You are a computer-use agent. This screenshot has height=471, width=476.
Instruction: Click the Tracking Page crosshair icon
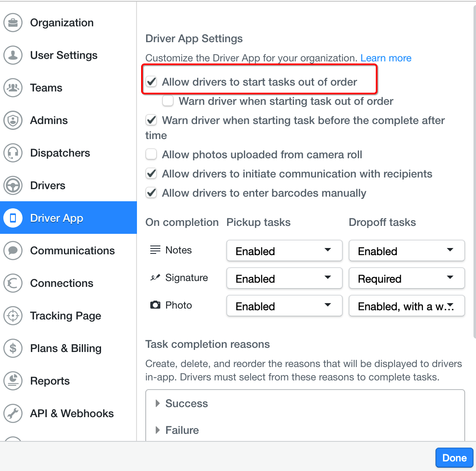point(13,316)
